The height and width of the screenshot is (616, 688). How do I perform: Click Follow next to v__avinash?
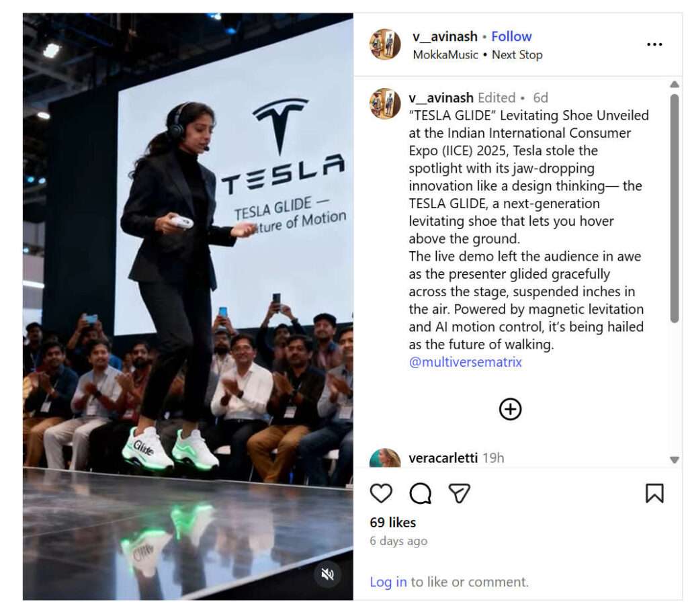tap(512, 36)
